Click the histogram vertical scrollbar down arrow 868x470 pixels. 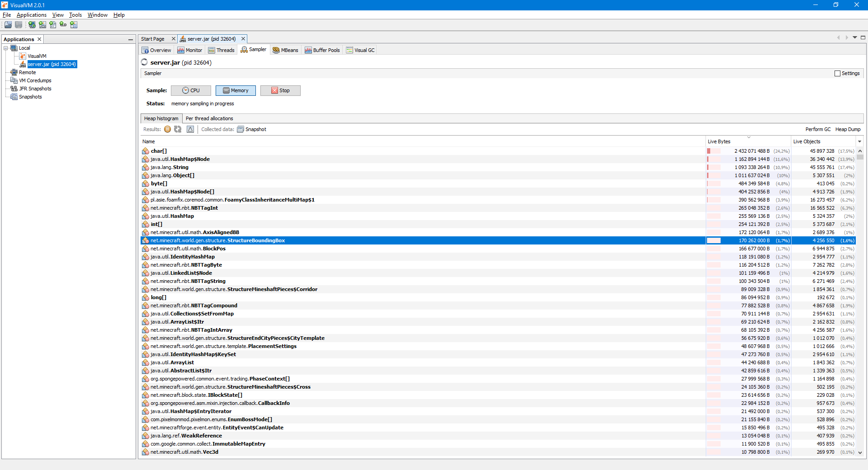(860, 452)
